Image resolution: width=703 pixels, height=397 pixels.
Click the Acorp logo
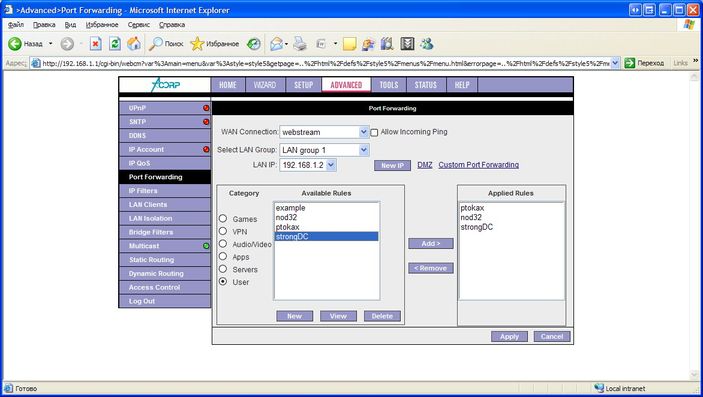pos(165,84)
